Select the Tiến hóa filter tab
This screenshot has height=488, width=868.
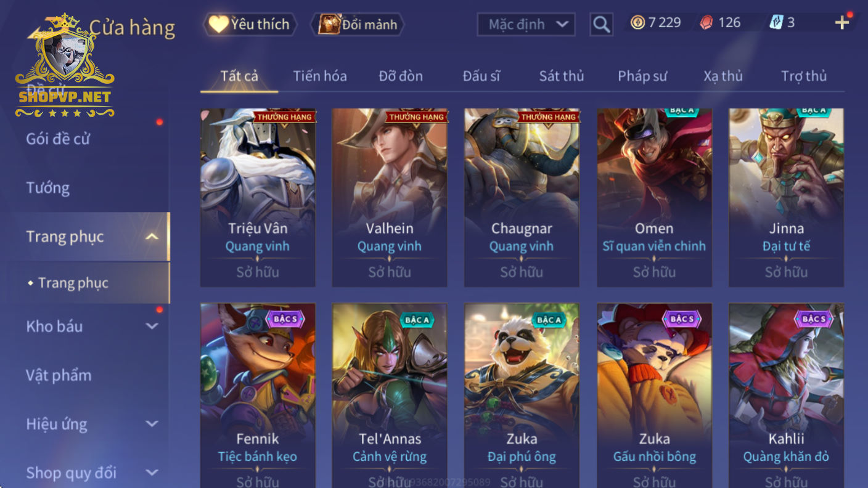319,76
